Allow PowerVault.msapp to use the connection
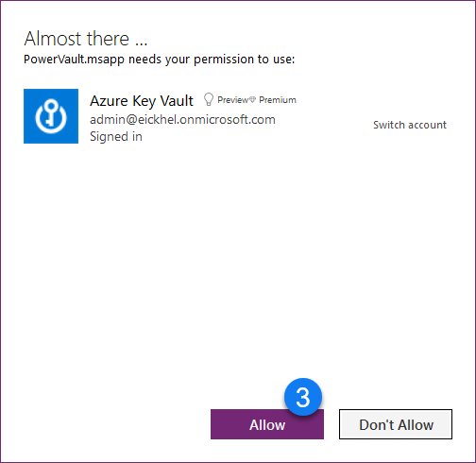Image resolution: width=476 pixels, height=463 pixels. click(267, 424)
